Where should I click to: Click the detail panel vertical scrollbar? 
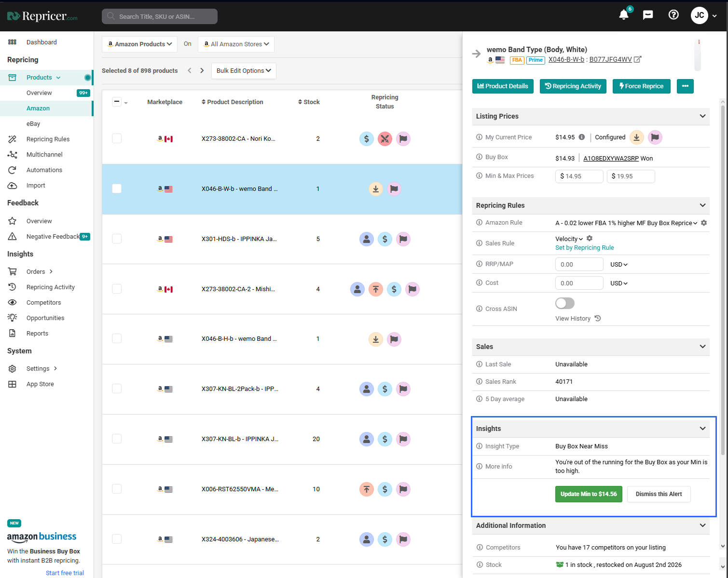[723, 280]
